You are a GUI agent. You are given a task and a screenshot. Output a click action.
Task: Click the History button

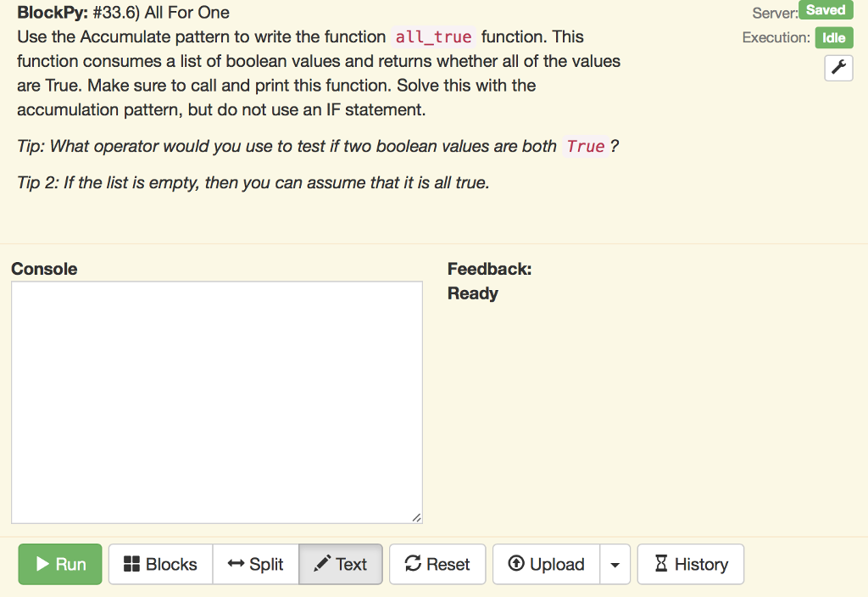[x=691, y=564]
